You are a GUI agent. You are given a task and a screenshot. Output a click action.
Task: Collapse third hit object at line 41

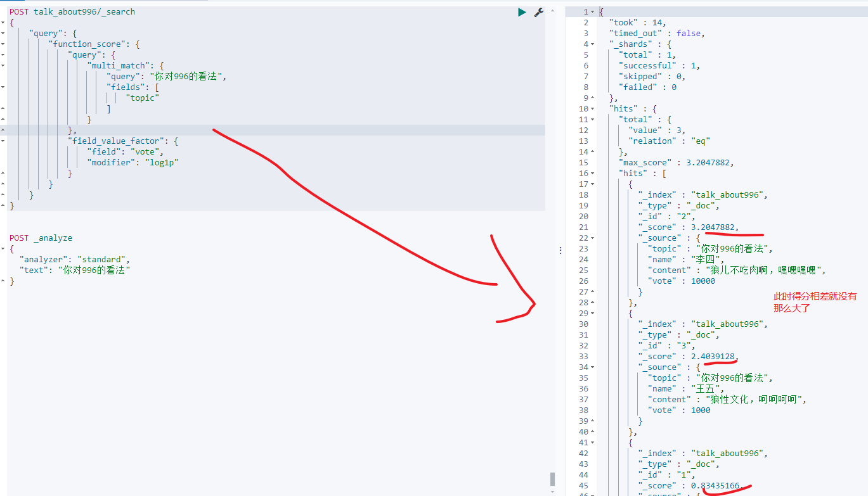pos(593,443)
